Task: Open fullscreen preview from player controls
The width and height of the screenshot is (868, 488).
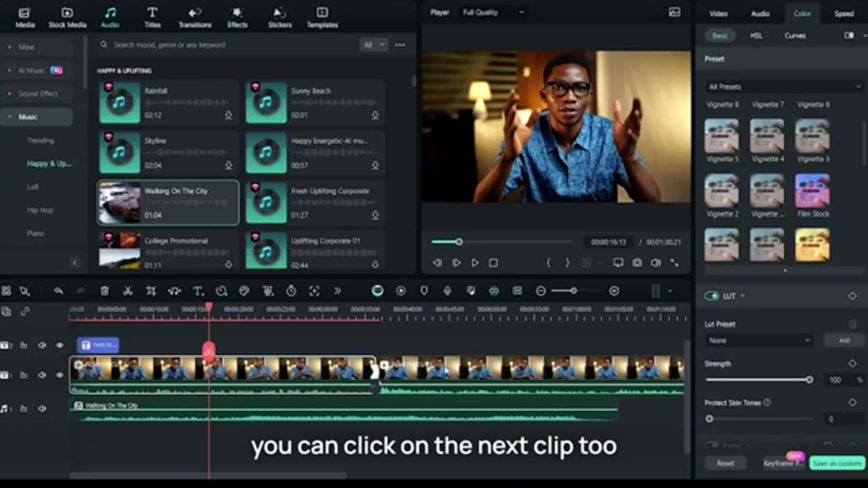Action: click(675, 262)
